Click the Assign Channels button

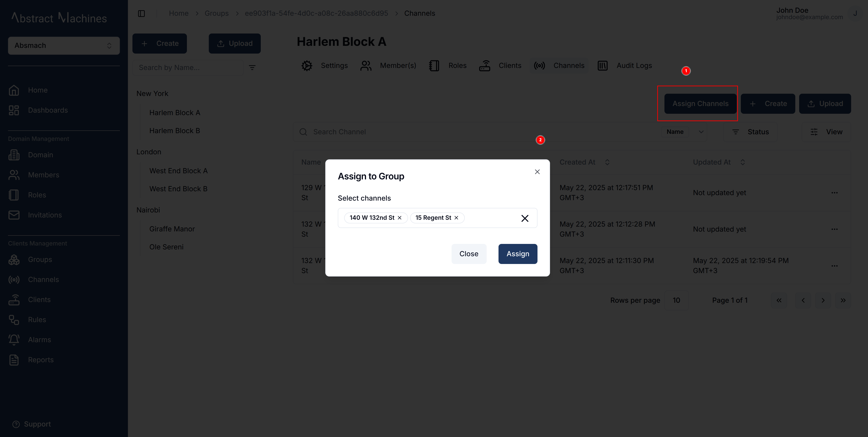point(700,103)
